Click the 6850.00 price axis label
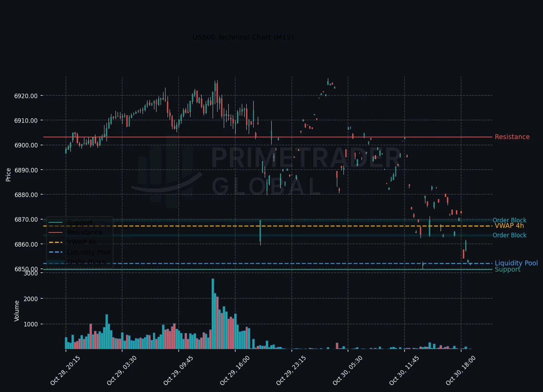Image resolution: width=543 pixels, height=392 pixels. [x=26, y=269]
